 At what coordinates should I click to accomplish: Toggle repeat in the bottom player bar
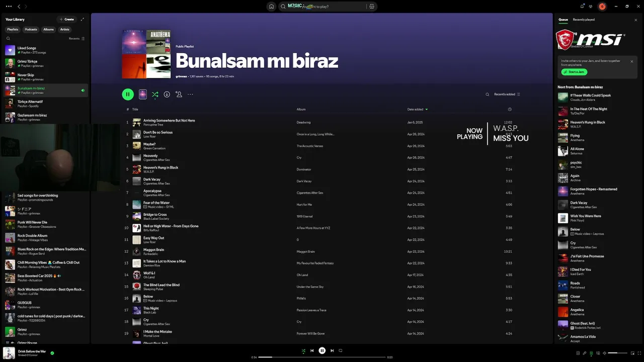pyautogui.click(x=341, y=350)
